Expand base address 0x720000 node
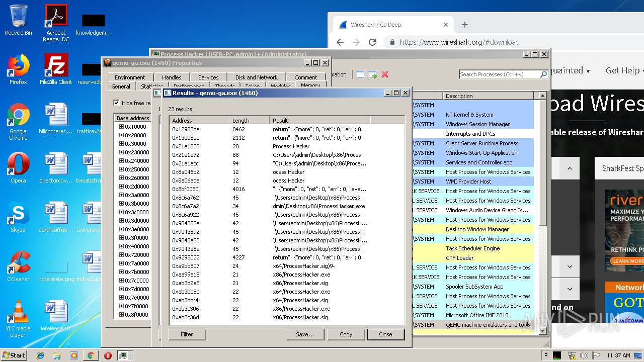Screen dimensions: 644x362 pos(121,255)
